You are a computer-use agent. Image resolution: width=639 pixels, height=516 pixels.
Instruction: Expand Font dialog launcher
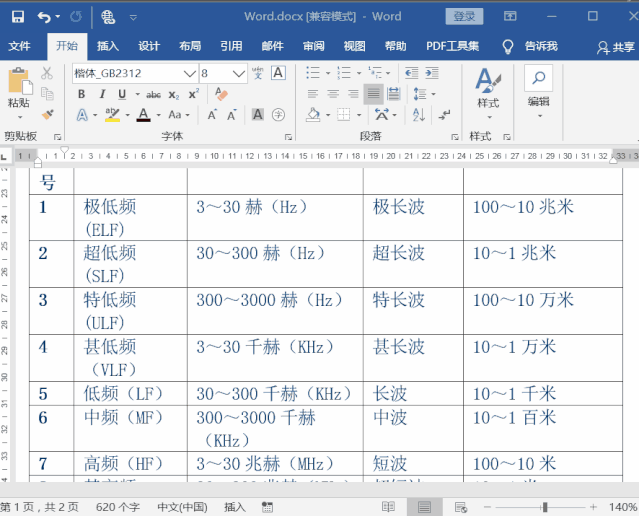click(x=288, y=137)
